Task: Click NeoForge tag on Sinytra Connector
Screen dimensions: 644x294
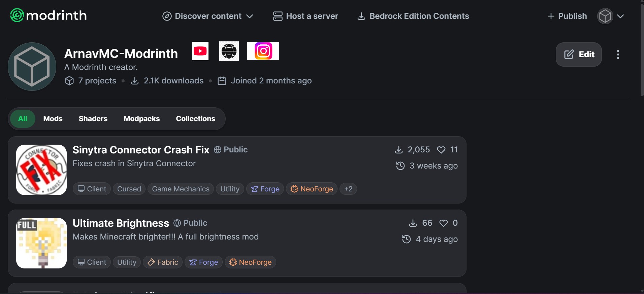Action: pos(312,189)
